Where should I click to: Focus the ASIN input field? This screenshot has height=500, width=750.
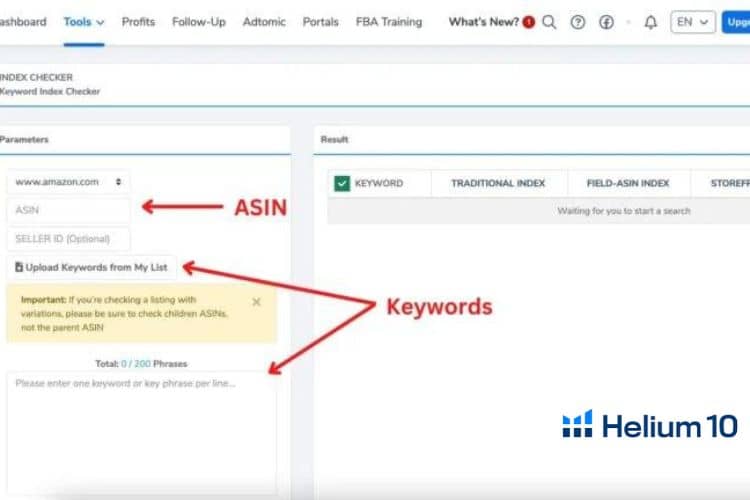click(68, 210)
